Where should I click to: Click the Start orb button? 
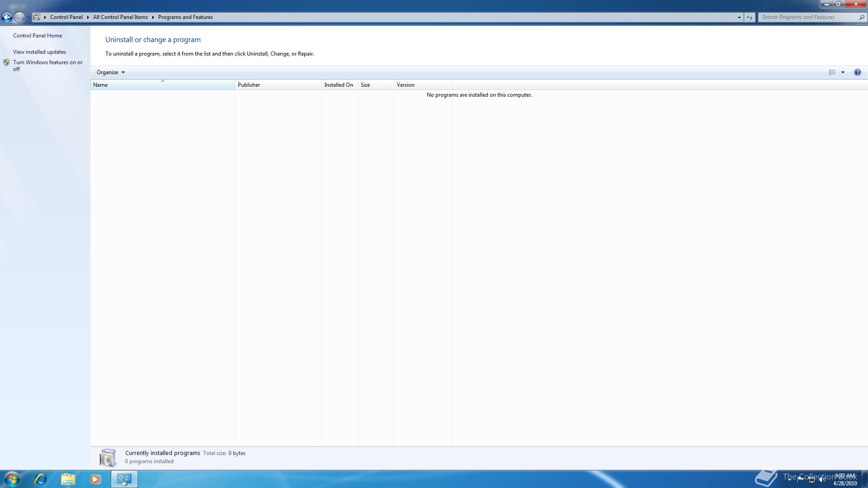tap(12, 479)
